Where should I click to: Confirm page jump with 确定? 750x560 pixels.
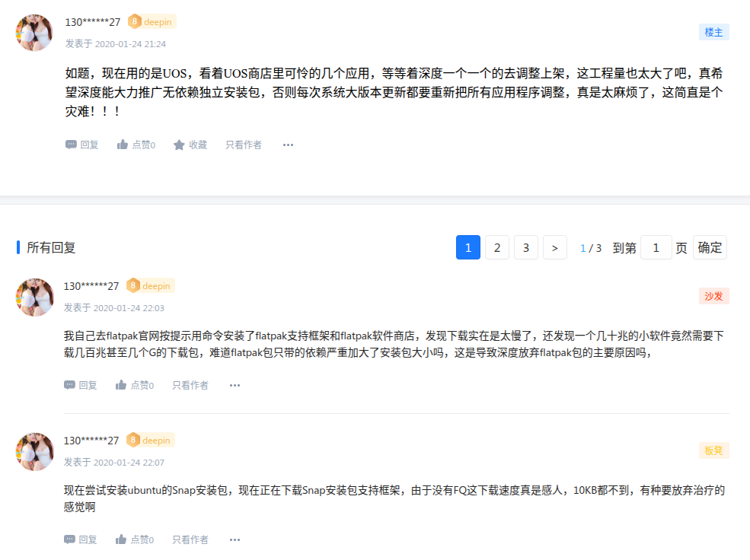click(710, 247)
